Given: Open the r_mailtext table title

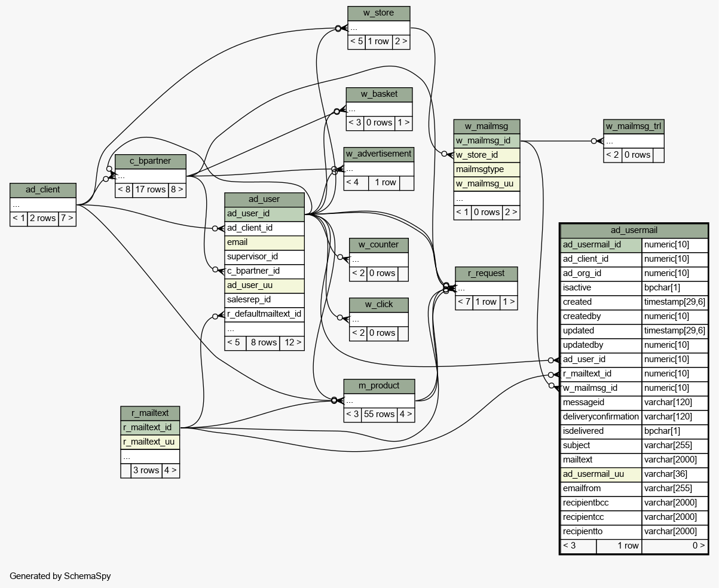Looking at the screenshot, I should pyautogui.click(x=150, y=413).
